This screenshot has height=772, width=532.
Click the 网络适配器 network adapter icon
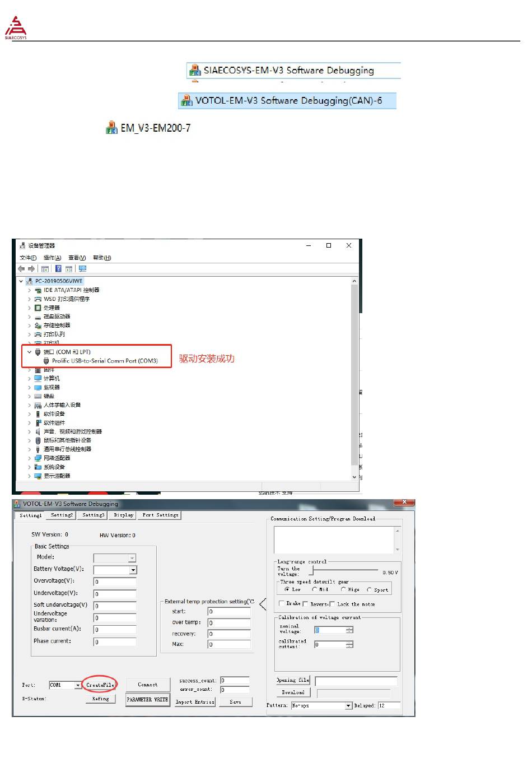[38, 458]
